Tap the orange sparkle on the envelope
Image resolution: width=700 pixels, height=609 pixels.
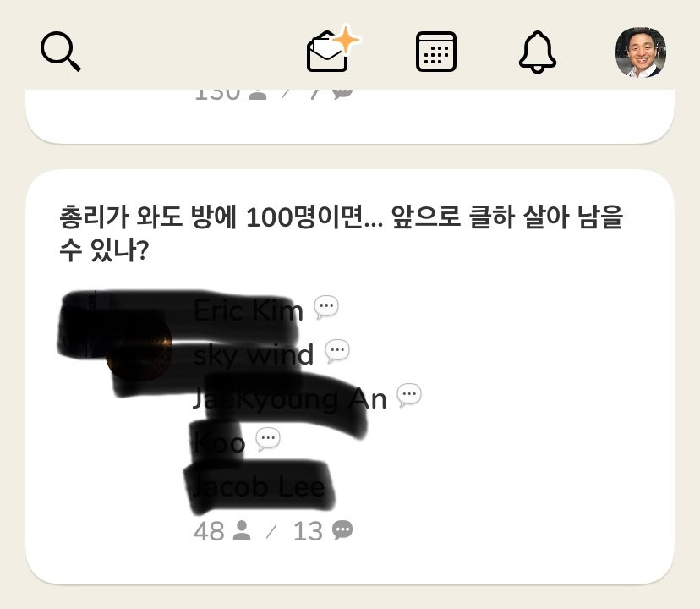[x=347, y=40]
